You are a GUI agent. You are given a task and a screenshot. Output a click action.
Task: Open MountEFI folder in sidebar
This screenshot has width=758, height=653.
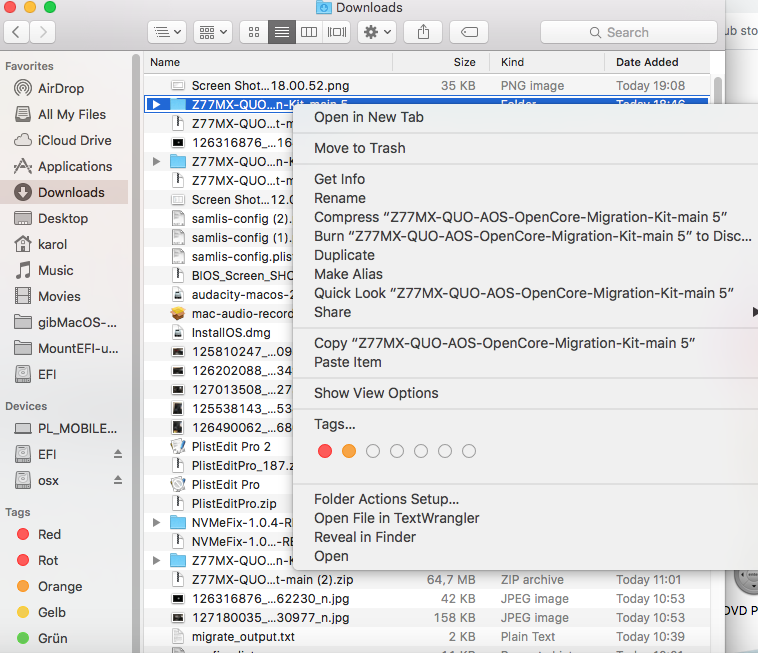pos(64,348)
